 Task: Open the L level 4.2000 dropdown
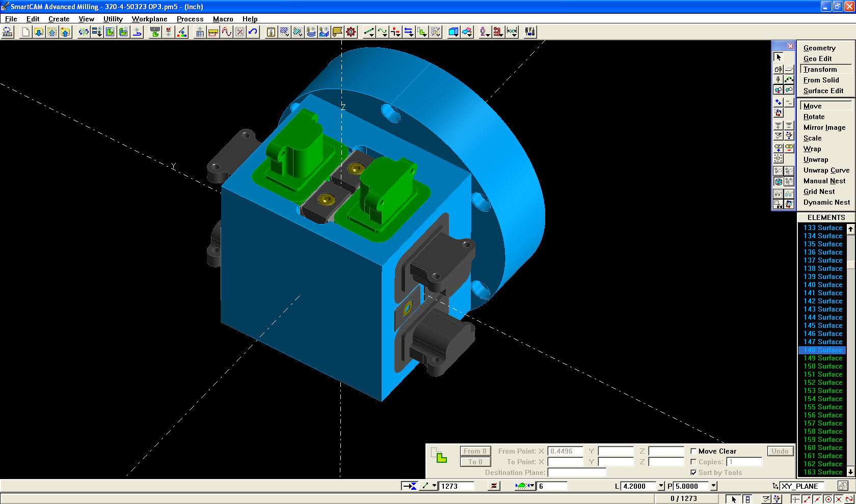(661, 486)
